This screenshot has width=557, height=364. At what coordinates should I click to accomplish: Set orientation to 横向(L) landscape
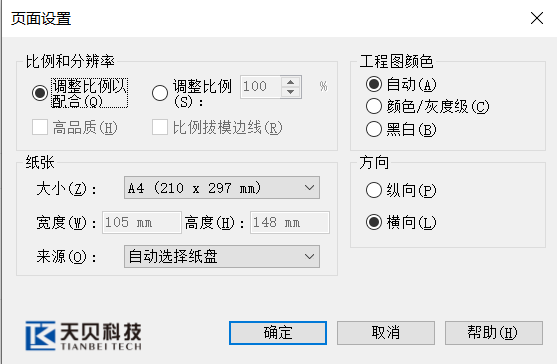(x=374, y=222)
